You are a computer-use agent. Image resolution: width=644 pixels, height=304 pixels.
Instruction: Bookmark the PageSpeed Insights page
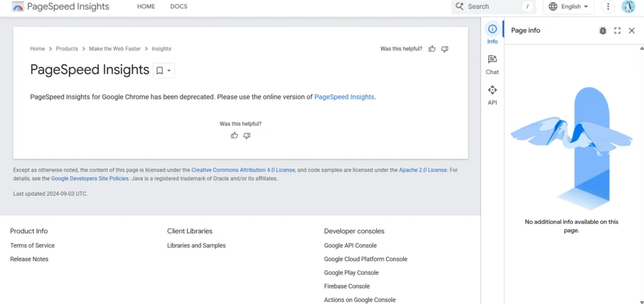tap(160, 70)
